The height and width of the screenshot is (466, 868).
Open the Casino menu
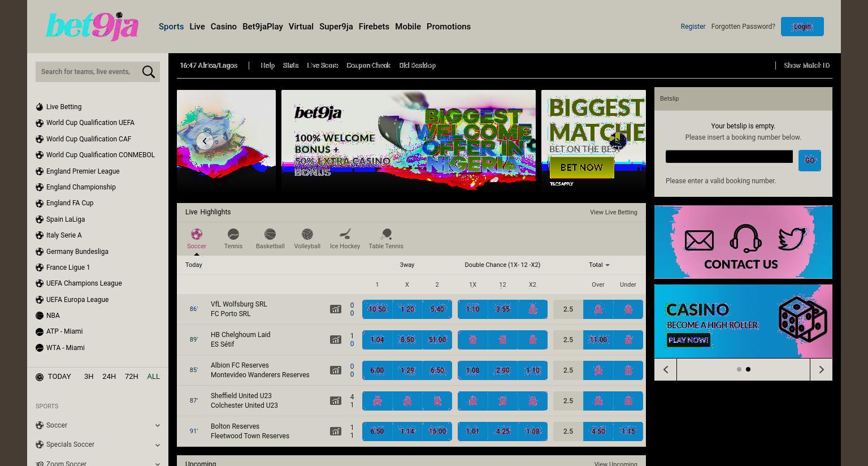tap(224, 27)
